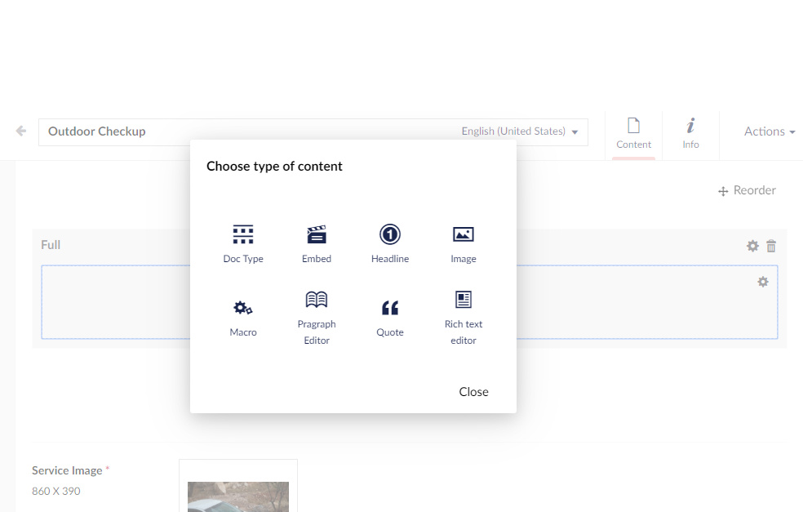Choose the Rich text editor icon
Screen dimensions: 812x512
(x=464, y=301)
